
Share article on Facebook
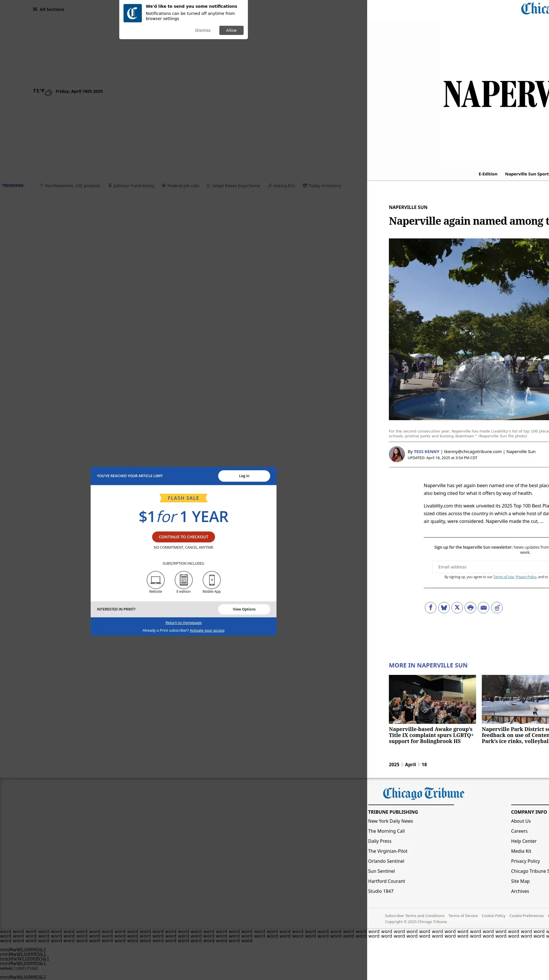click(430, 608)
